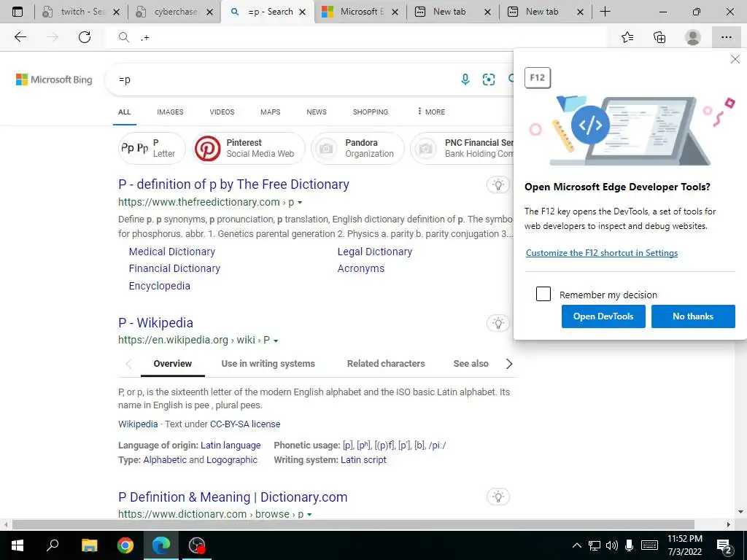The height and width of the screenshot is (560, 747).
Task: Click the Edge icon on taskbar
Action: click(x=161, y=545)
